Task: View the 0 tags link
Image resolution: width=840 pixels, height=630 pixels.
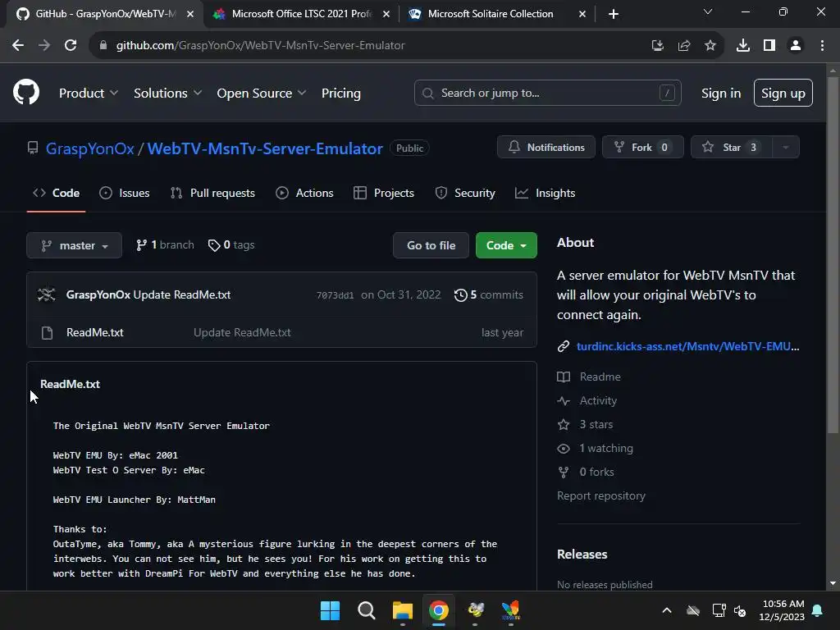Action: 231,244
